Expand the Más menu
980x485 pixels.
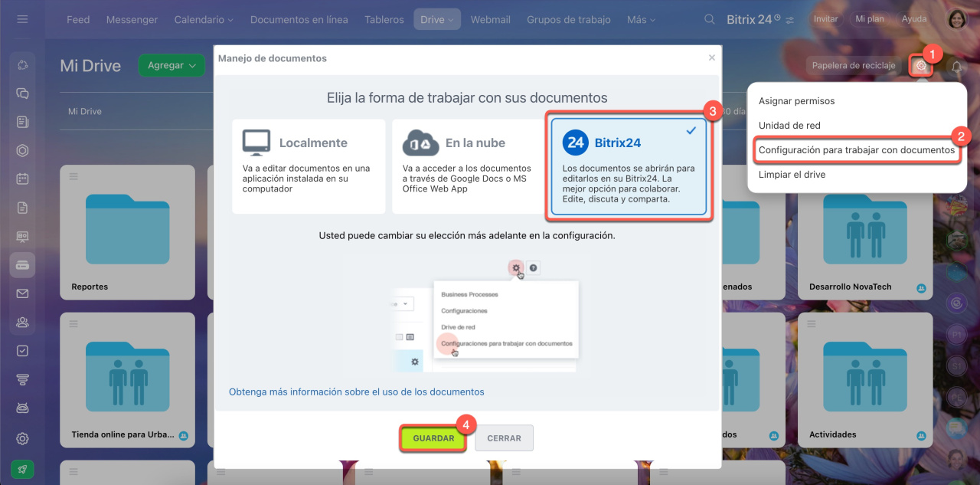tap(641, 19)
